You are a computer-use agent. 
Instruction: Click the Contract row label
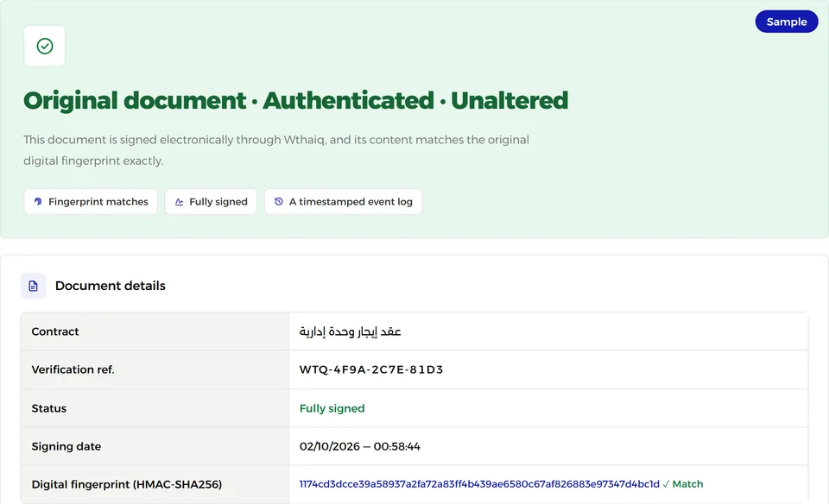click(x=55, y=331)
